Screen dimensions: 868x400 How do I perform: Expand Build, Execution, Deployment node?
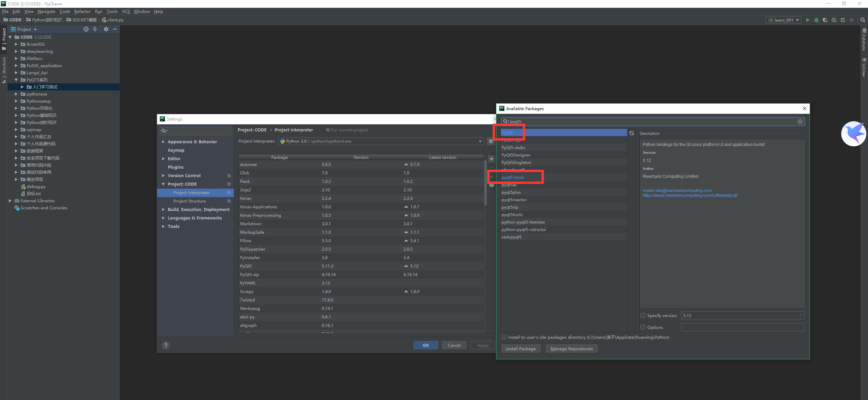pyautogui.click(x=163, y=209)
